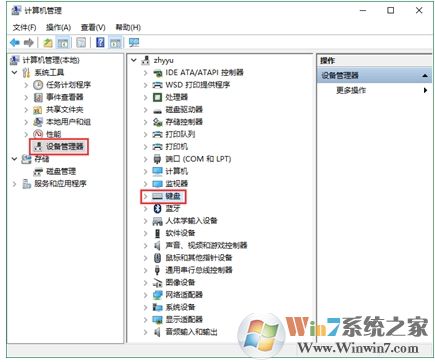435x362 pixels.
Task: Click the shared folder icon beside 共享文件夹
Action: 38,109
